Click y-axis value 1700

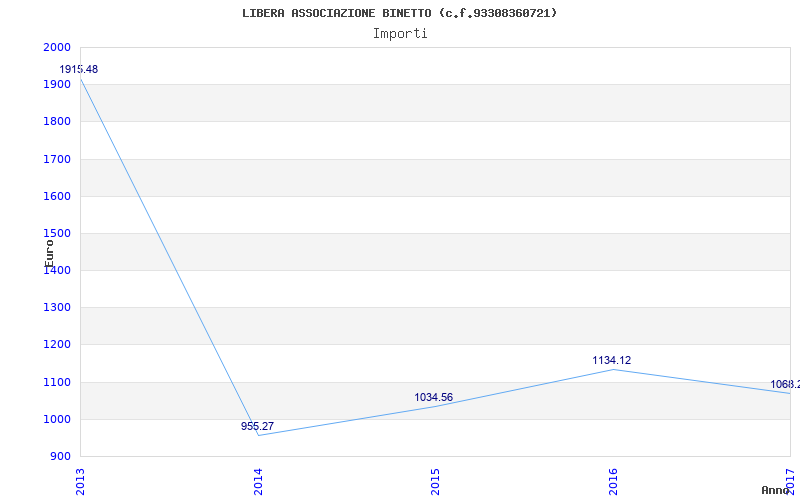click(58, 159)
